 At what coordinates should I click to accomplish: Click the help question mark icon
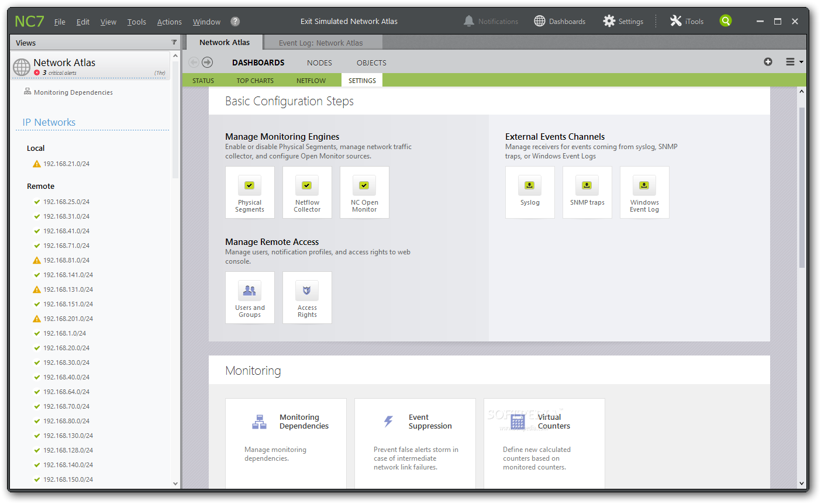click(x=235, y=22)
